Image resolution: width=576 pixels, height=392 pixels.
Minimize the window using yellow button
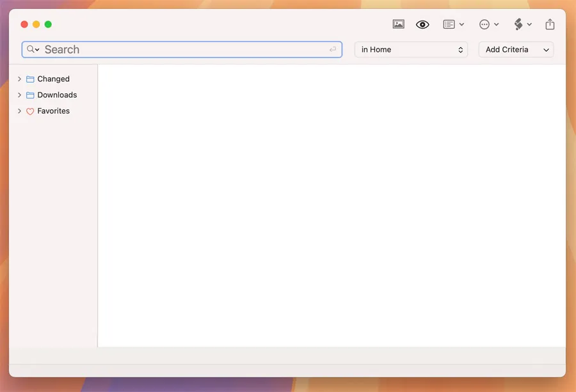click(x=36, y=24)
